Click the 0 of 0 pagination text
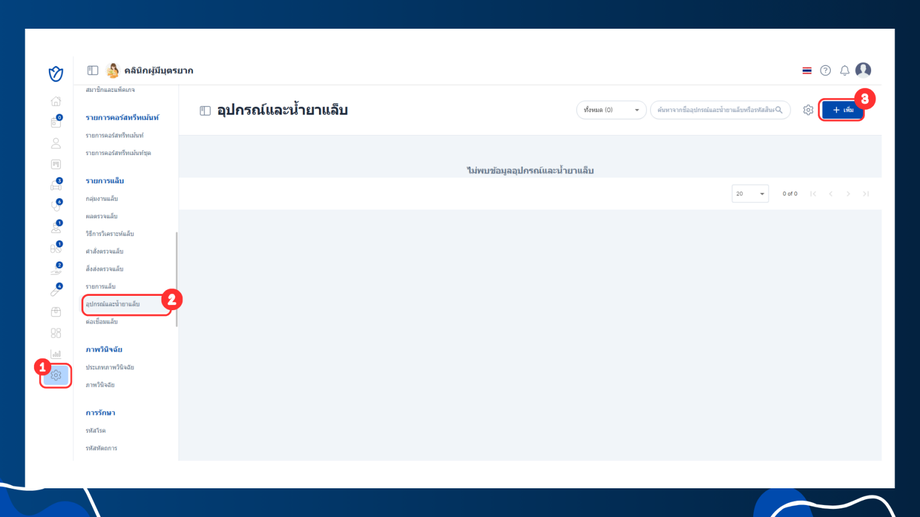Image resolution: width=920 pixels, height=517 pixels. (x=790, y=194)
